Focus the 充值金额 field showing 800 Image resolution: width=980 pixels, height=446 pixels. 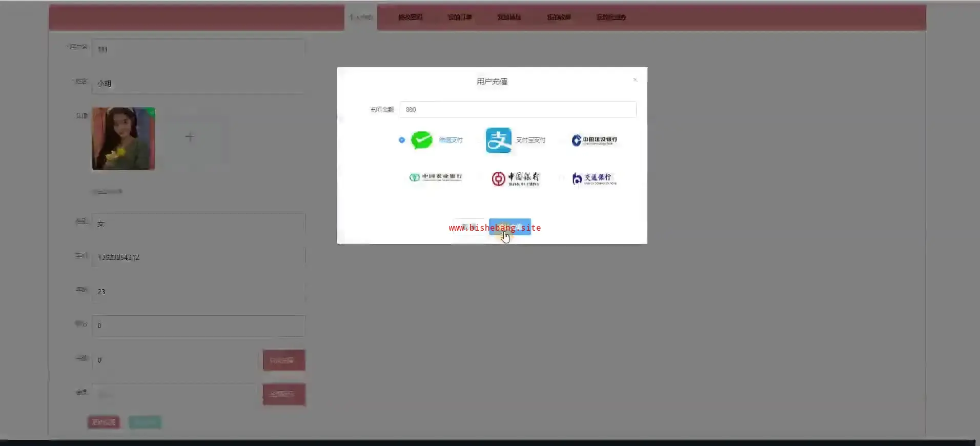point(517,109)
